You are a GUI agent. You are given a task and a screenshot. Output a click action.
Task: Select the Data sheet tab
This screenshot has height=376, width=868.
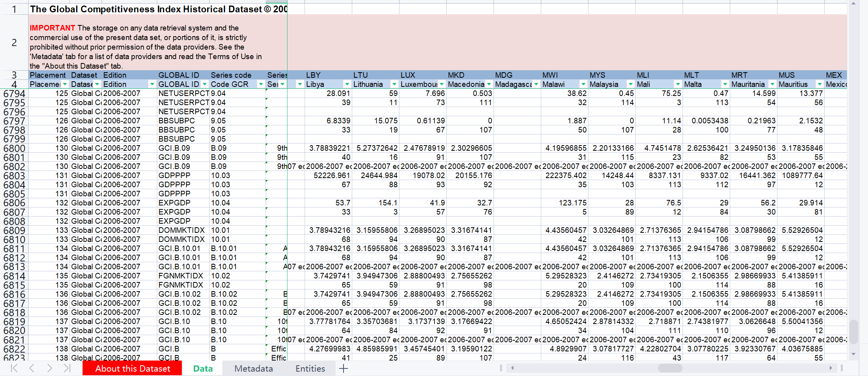click(x=203, y=368)
